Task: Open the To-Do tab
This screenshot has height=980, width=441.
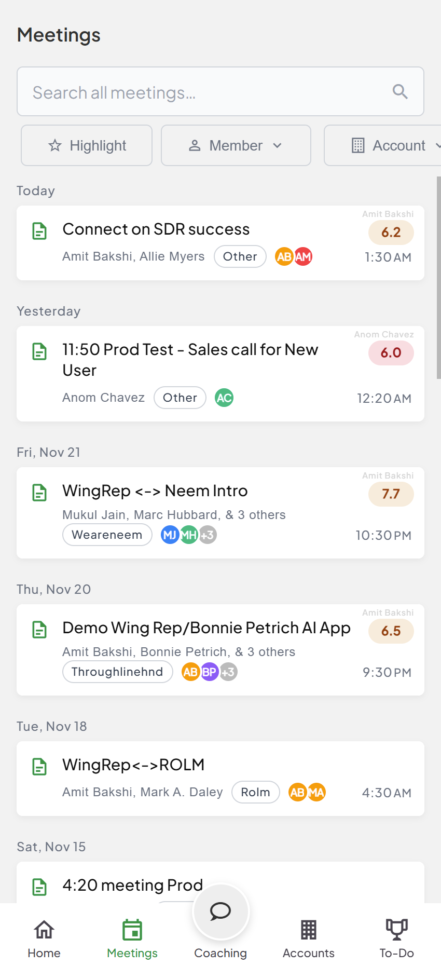Action: 397,937
